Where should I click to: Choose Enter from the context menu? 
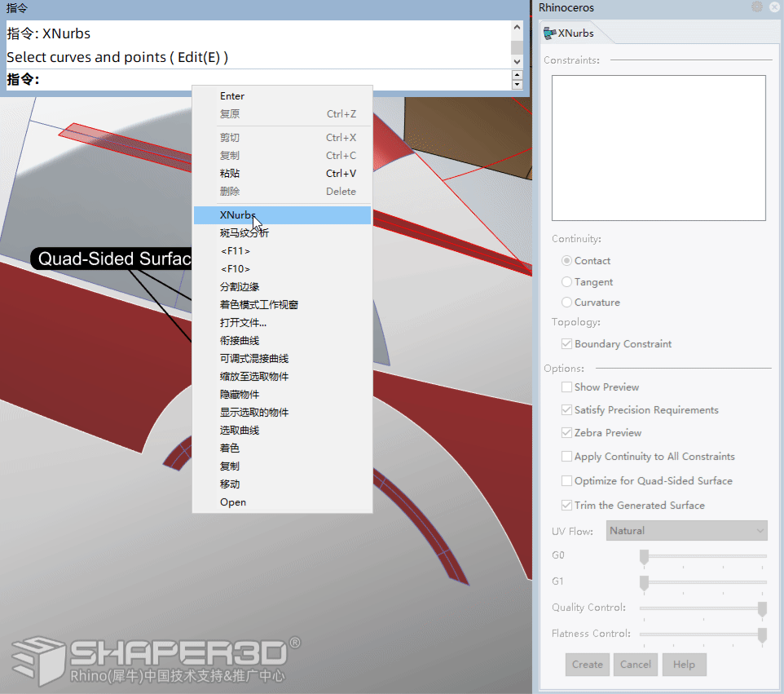[x=283, y=96]
